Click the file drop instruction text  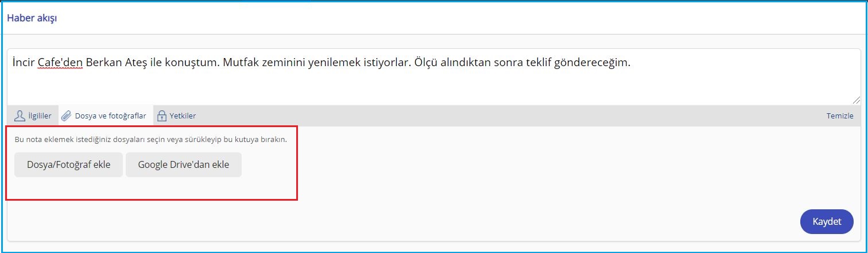point(151,139)
